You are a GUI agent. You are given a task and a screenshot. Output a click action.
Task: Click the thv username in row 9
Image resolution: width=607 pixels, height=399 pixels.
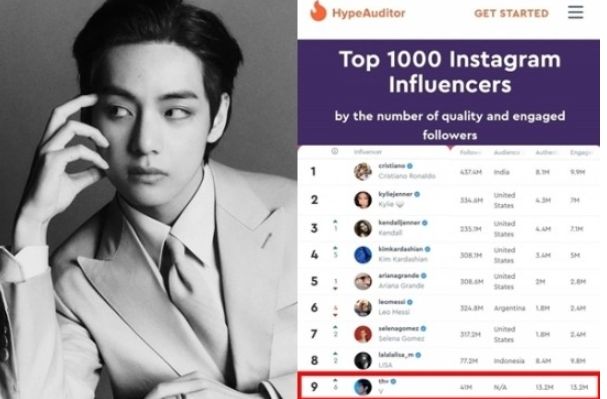click(383, 382)
